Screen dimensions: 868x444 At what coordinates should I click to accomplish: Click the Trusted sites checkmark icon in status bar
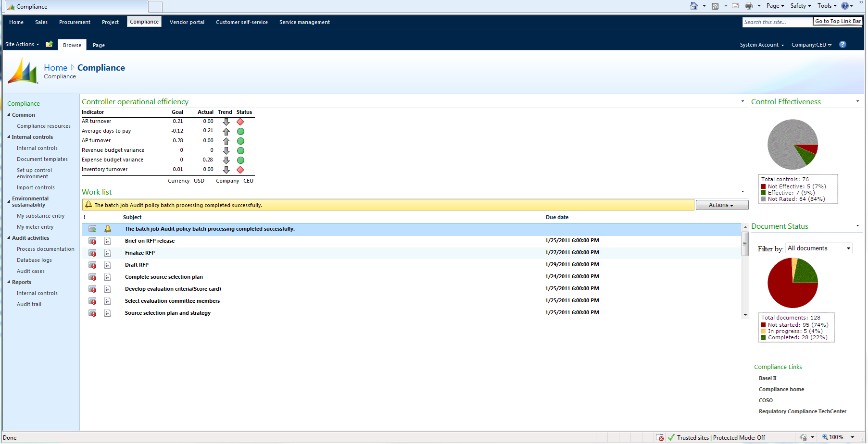point(671,437)
